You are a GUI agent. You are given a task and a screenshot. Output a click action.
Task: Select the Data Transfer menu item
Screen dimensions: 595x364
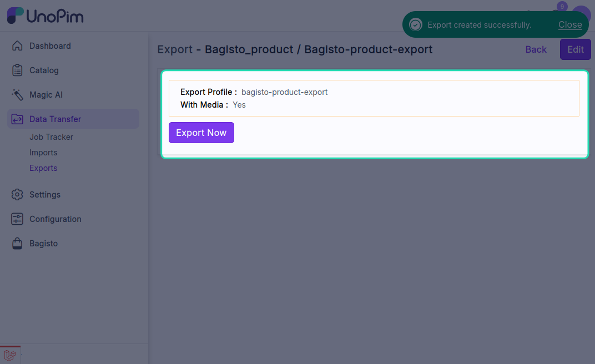[x=73, y=119]
